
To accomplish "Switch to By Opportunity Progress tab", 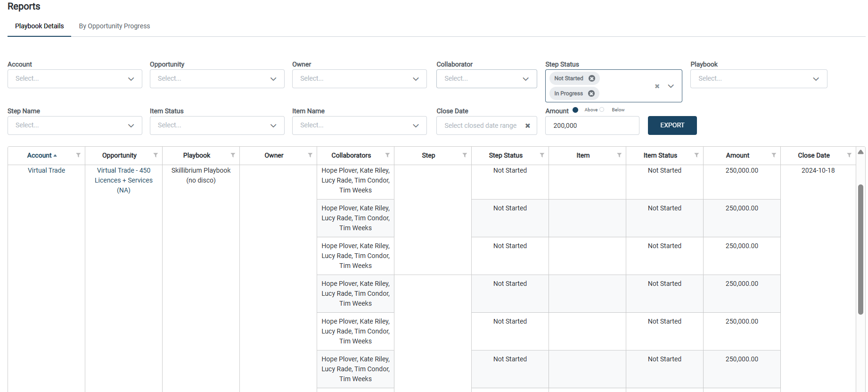I will click(x=115, y=26).
